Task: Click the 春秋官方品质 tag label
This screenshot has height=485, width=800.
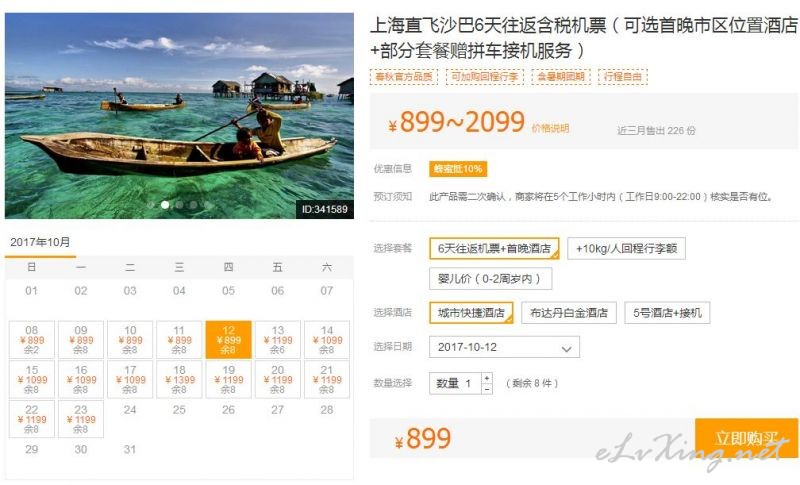Action: 404,76
